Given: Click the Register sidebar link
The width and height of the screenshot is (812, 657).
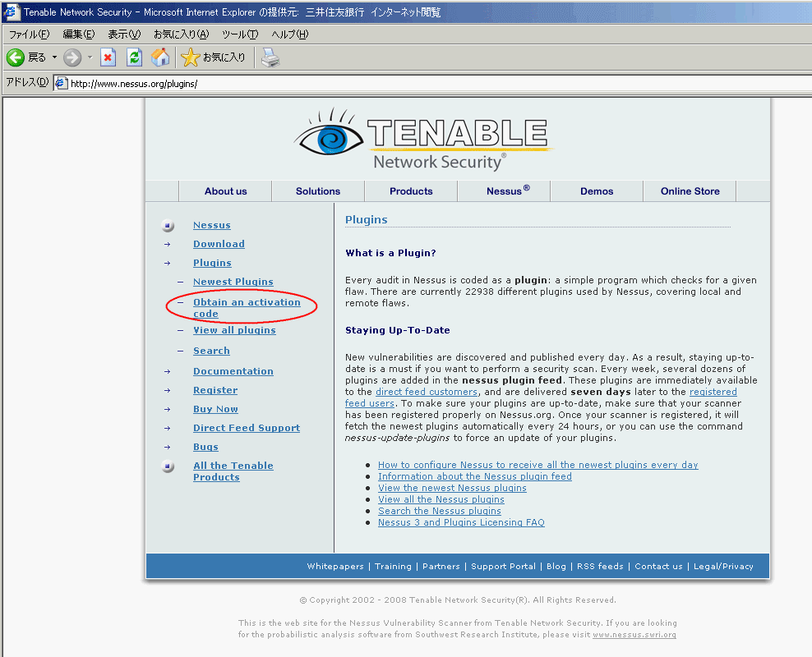Looking at the screenshot, I should tap(215, 390).
